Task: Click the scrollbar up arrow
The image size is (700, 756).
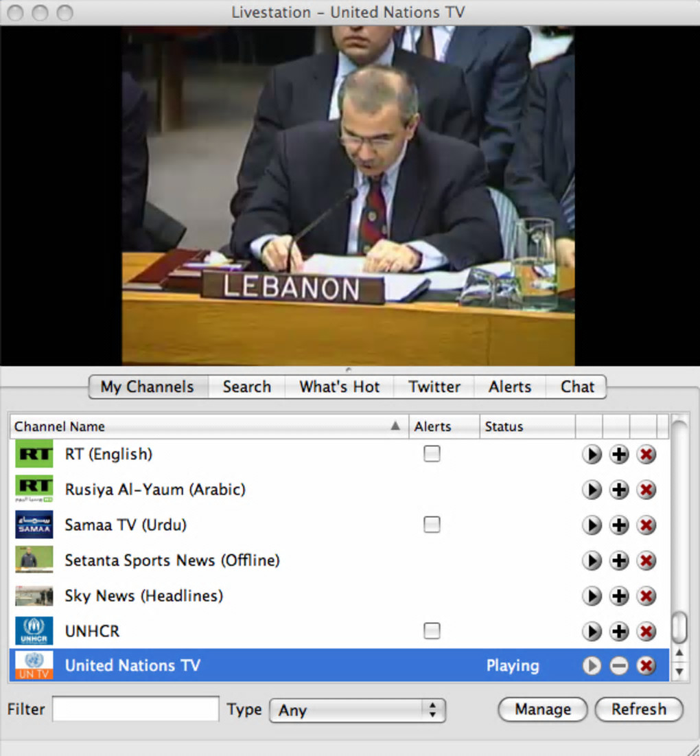Action: [x=679, y=653]
